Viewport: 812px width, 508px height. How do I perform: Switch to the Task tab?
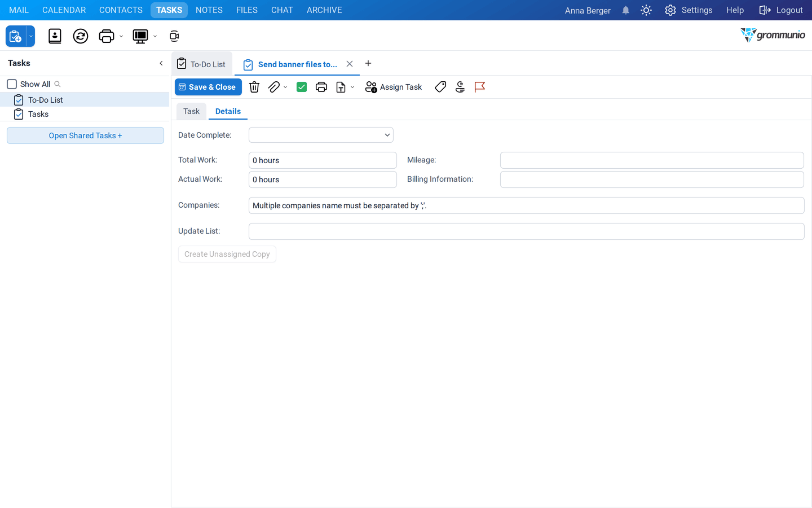click(x=191, y=111)
